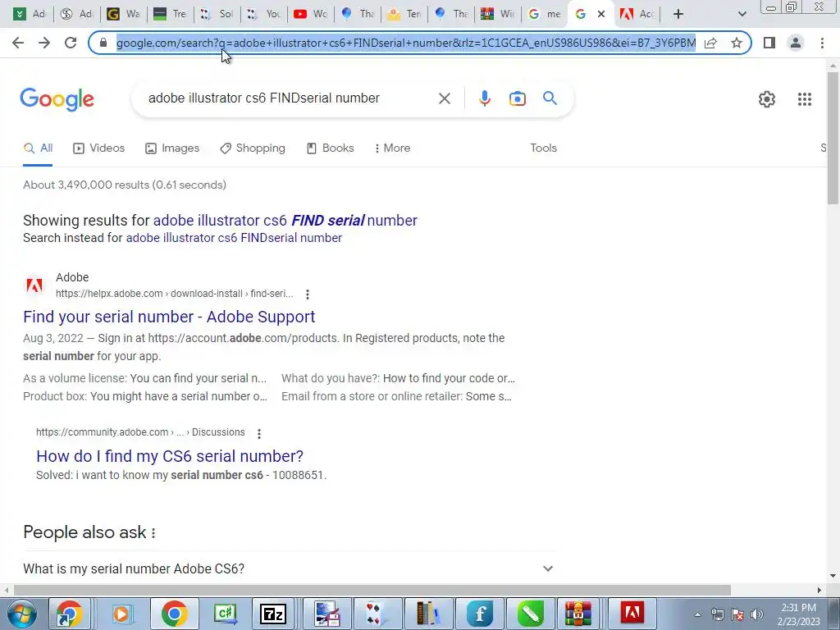
Task: Start a voice search with the microphone
Action: 484,98
